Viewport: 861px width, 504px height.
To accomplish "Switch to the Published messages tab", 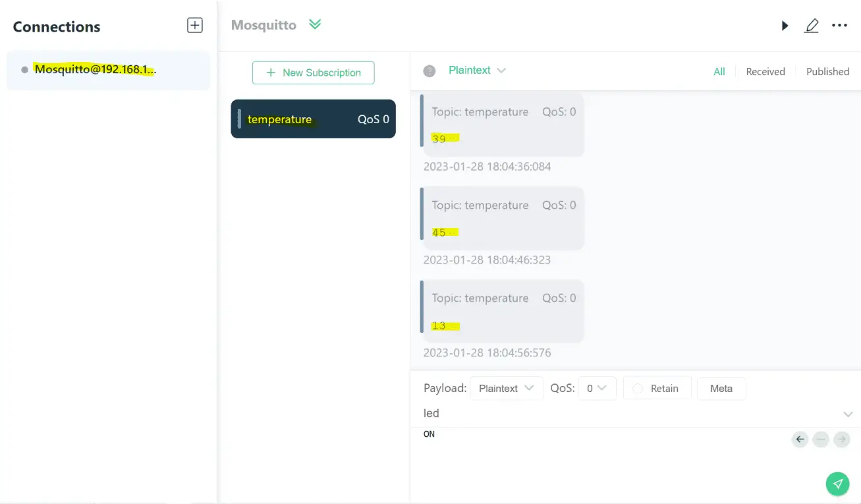I will click(x=827, y=71).
